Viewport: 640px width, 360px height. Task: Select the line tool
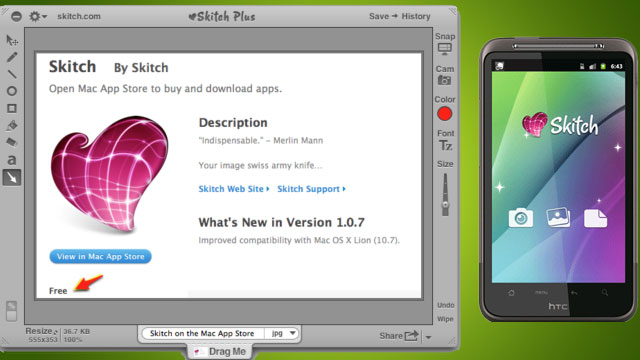12,74
